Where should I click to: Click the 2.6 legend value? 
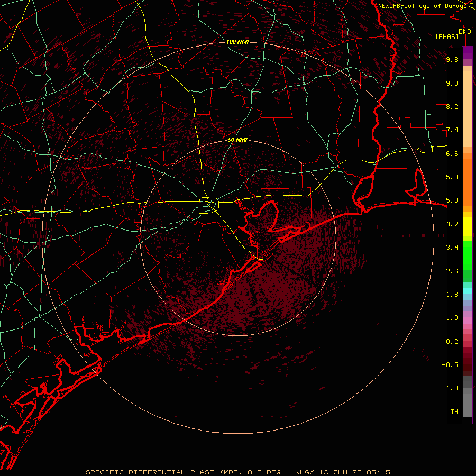[452, 271]
